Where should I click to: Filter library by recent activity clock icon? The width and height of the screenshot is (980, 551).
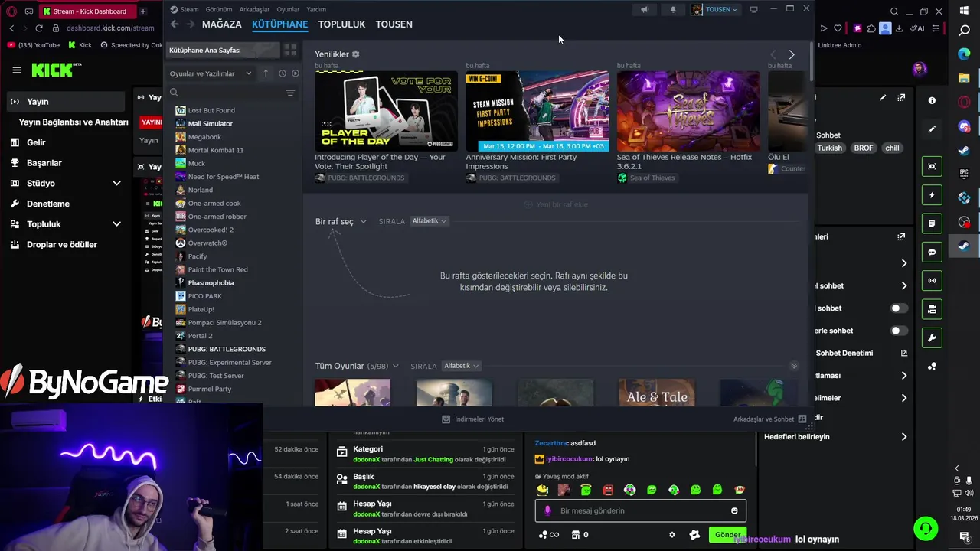[283, 73]
